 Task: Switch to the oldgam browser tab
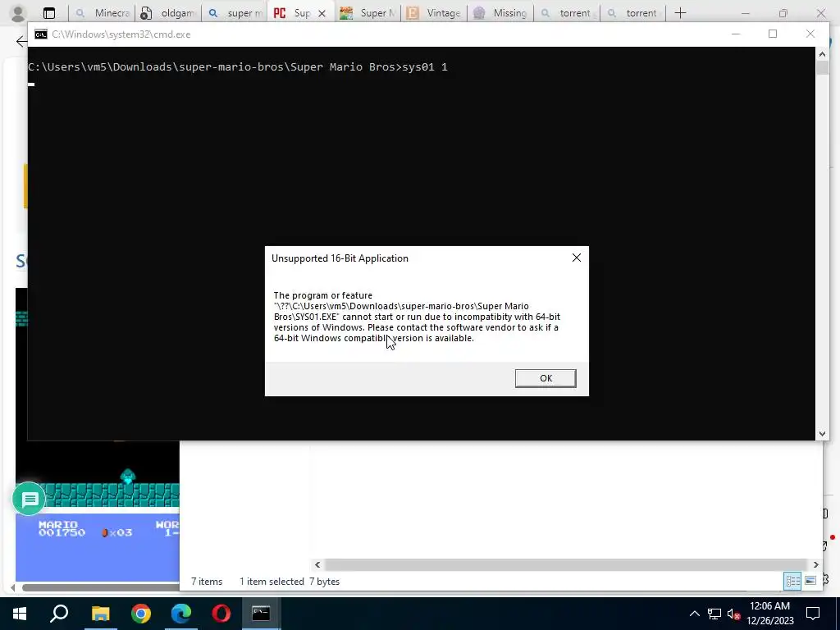pyautogui.click(x=168, y=13)
